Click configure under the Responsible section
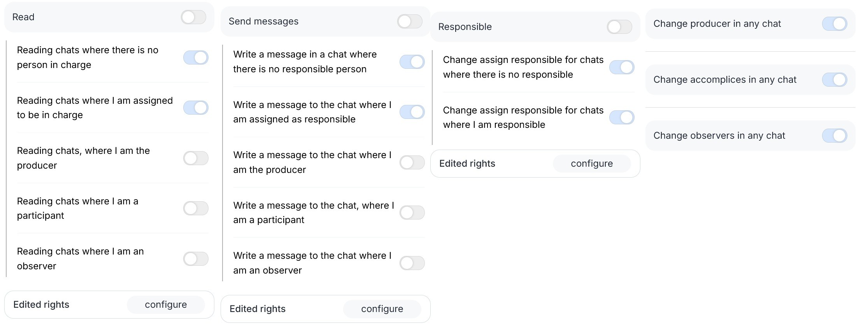 click(x=592, y=164)
